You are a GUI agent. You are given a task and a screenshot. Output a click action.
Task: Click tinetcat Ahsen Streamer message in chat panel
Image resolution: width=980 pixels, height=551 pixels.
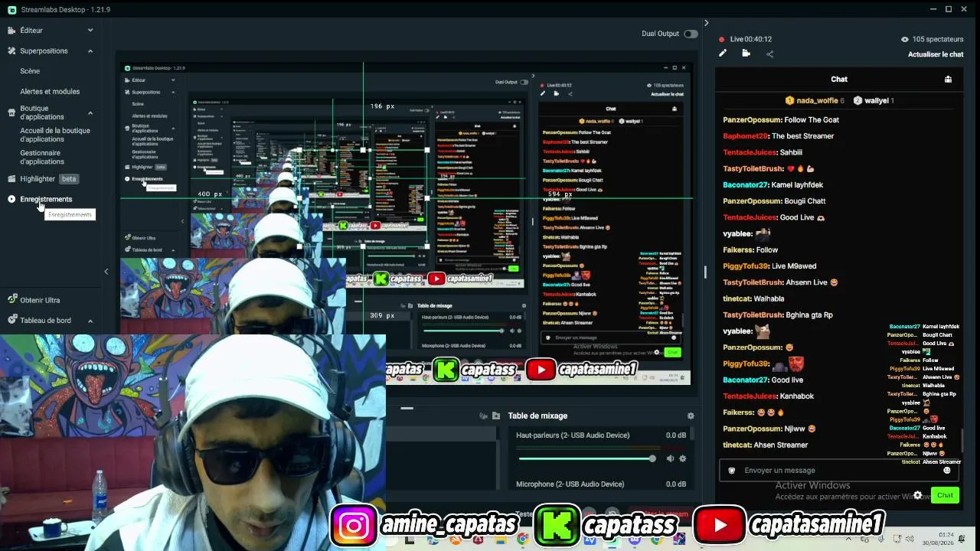(766, 445)
